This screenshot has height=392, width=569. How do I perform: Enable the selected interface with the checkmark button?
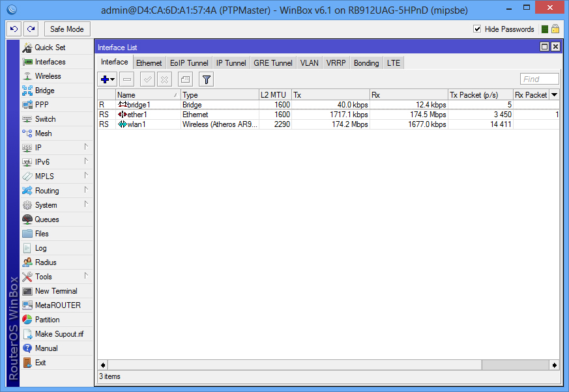click(x=147, y=79)
